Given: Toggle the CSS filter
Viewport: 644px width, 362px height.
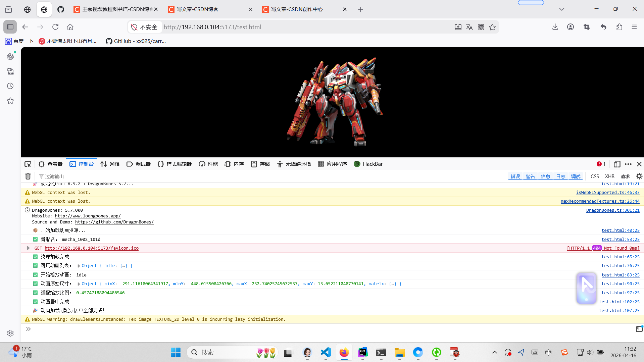Looking at the screenshot, I should (x=595, y=176).
